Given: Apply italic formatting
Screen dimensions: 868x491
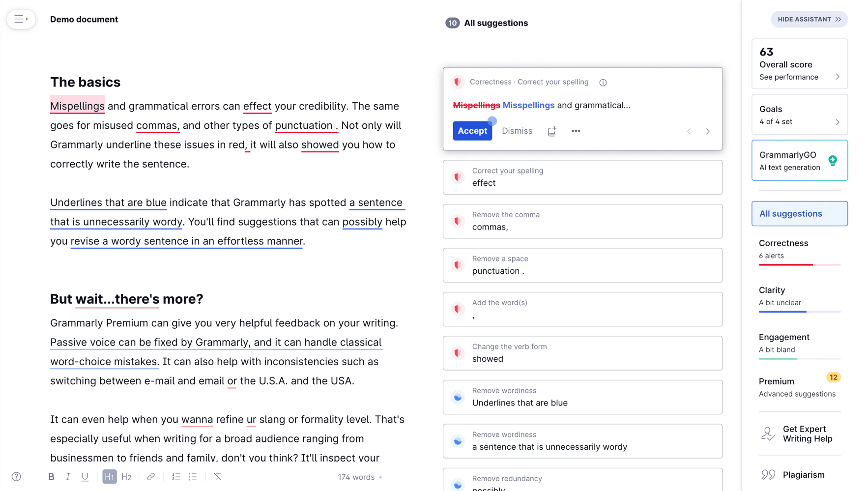Looking at the screenshot, I should tap(68, 476).
